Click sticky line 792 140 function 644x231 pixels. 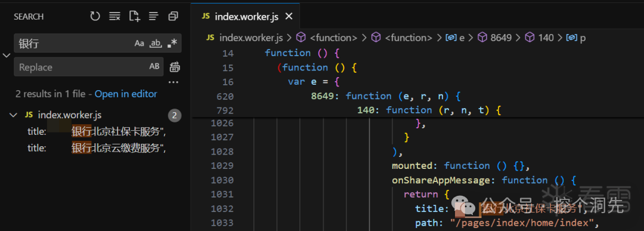click(x=417, y=110)
